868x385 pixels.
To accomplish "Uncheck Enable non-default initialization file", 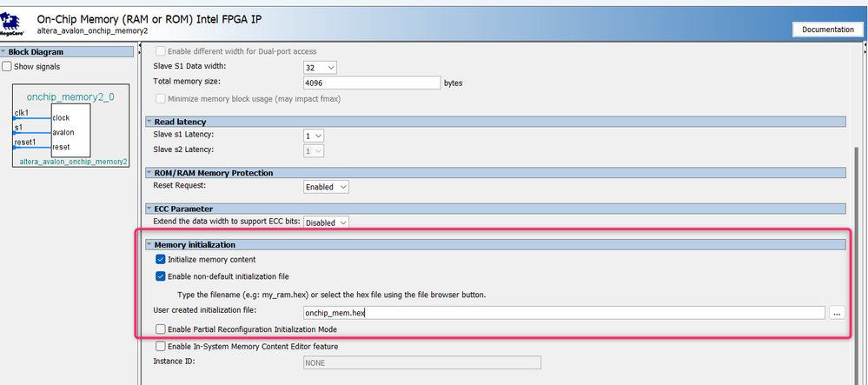I will [161, 275].
